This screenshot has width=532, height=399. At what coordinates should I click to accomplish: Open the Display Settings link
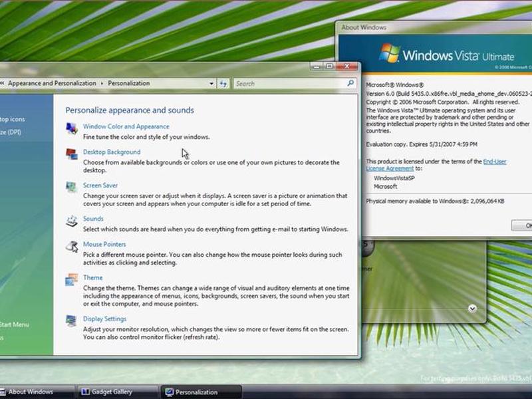(104, 319)
